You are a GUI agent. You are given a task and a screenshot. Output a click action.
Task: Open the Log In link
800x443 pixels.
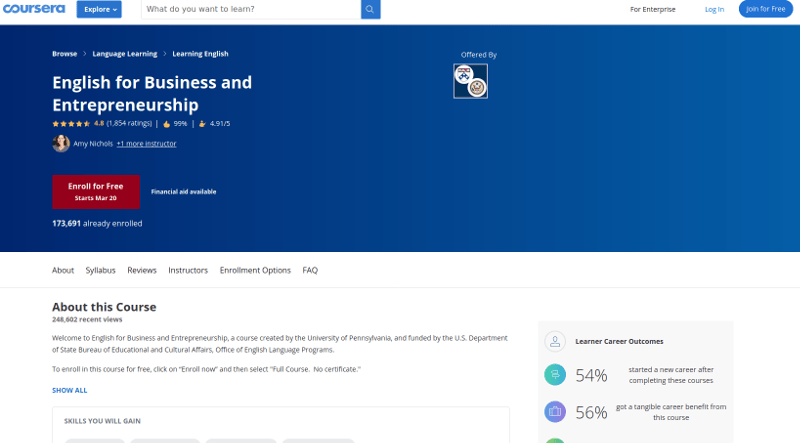714,9
